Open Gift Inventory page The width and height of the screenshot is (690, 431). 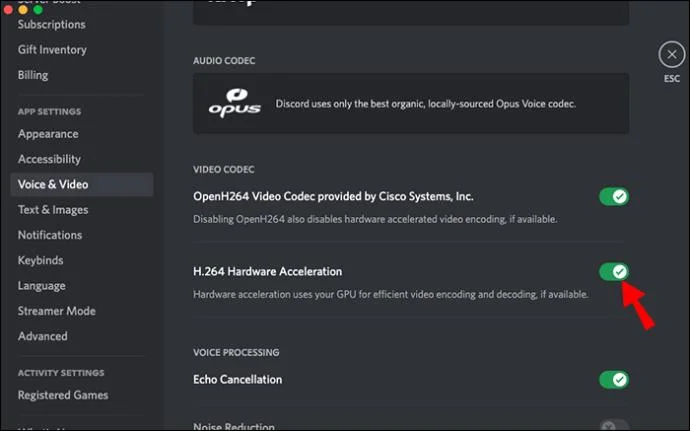[52, 50]
